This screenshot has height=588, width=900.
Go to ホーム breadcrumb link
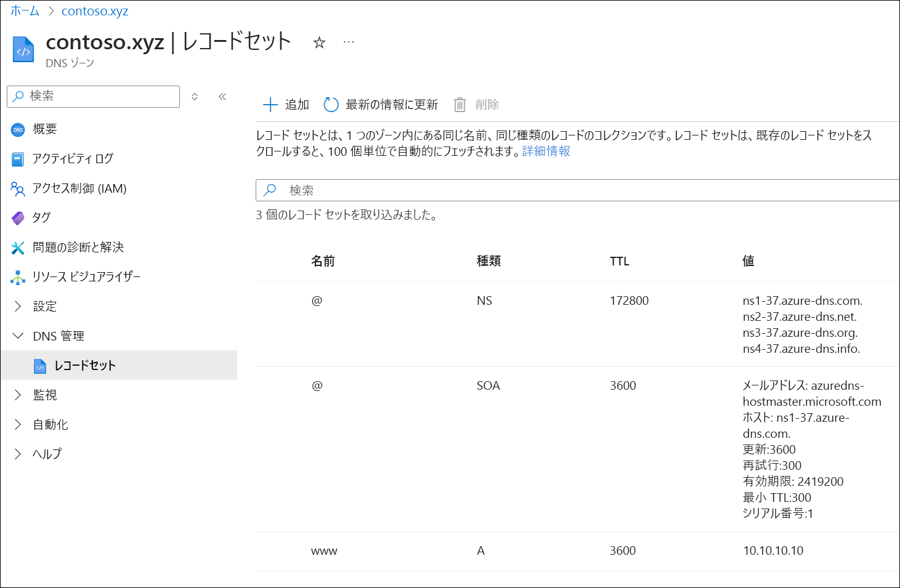click(x=25, y=11)
